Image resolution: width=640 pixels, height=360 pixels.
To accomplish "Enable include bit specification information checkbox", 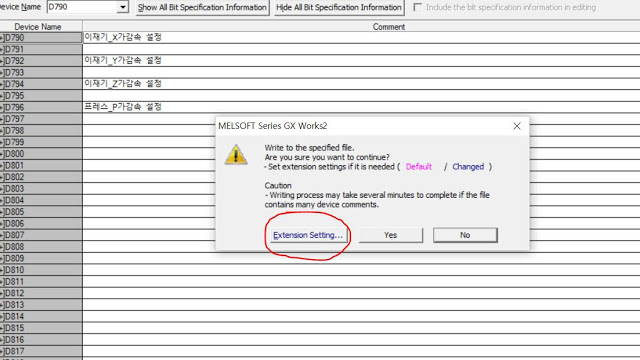I will pos(418,7).
